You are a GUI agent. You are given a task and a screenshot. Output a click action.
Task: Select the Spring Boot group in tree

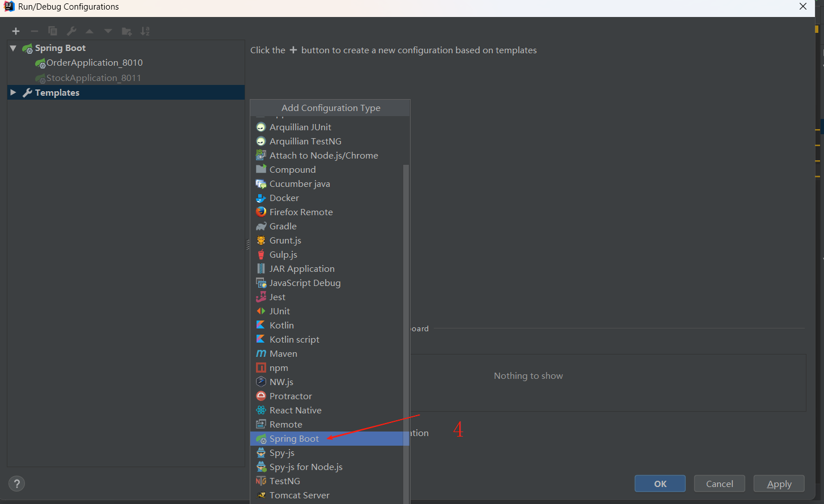60,48
